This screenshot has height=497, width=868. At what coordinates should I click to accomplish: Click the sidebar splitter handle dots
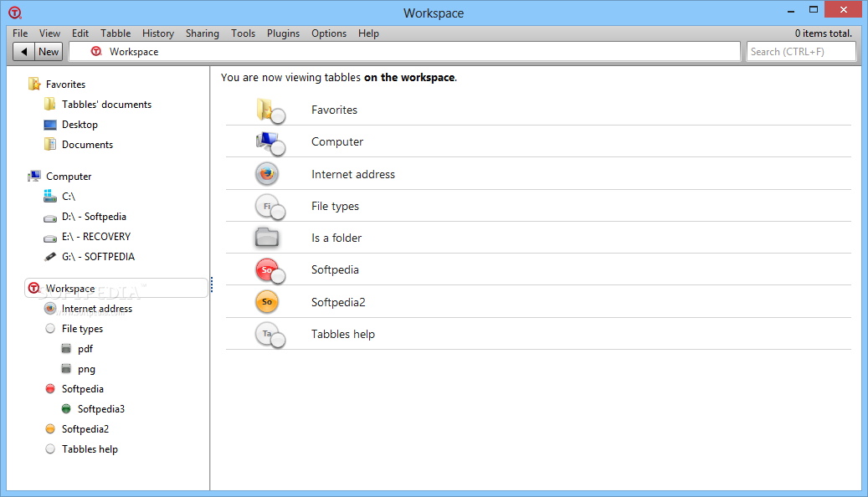212,284
